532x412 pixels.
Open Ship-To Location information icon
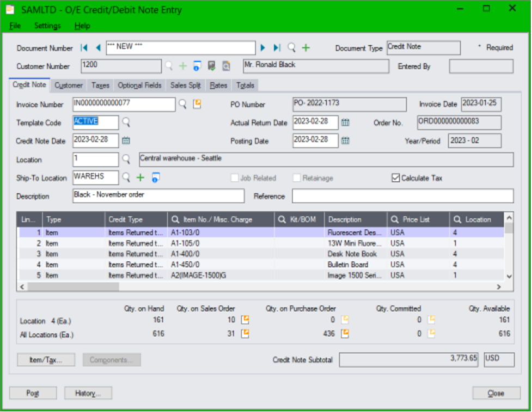click(x=155, y=177)
